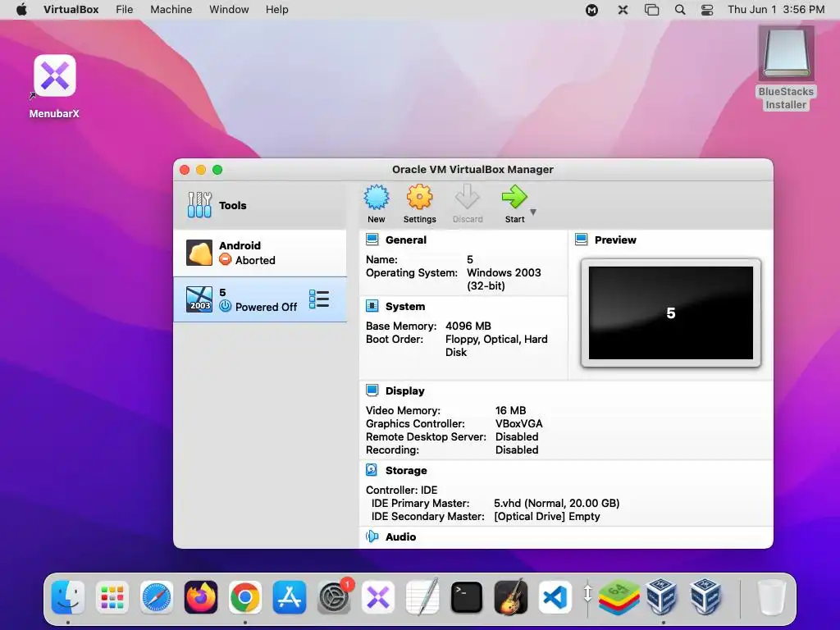Click the System section chip icon
This screenshot has width=840, height=630.
tap(372, 306)
